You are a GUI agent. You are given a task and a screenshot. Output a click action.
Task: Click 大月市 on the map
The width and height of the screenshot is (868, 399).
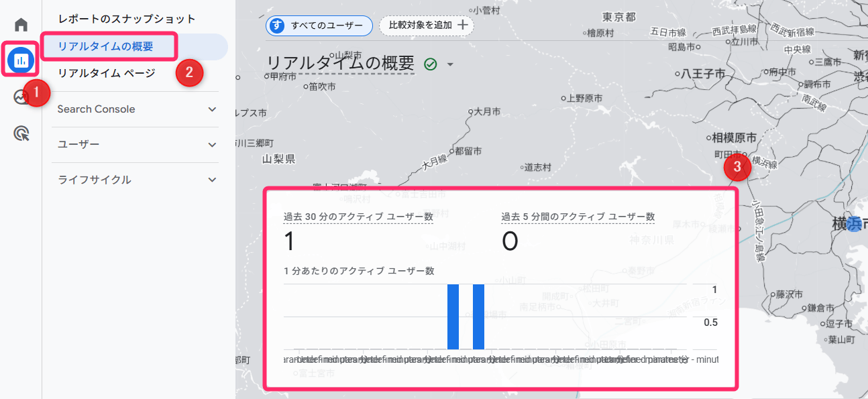click(x=487, y=111)
